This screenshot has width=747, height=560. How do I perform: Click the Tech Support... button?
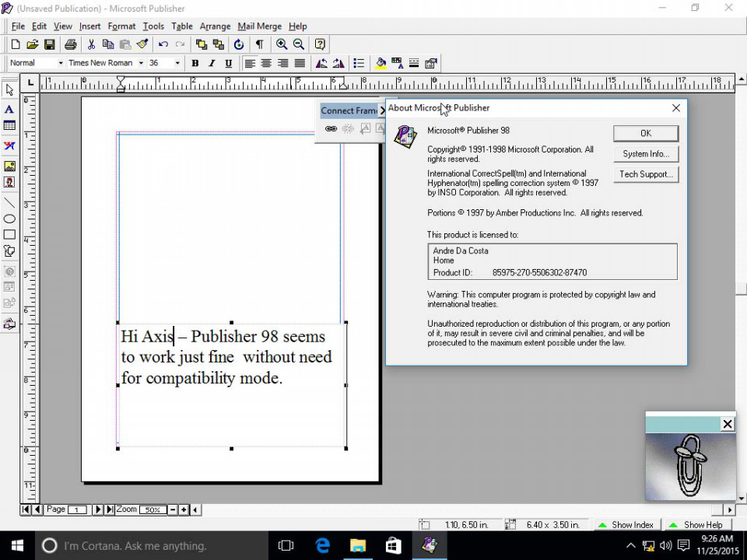click(x=646, y=174)
